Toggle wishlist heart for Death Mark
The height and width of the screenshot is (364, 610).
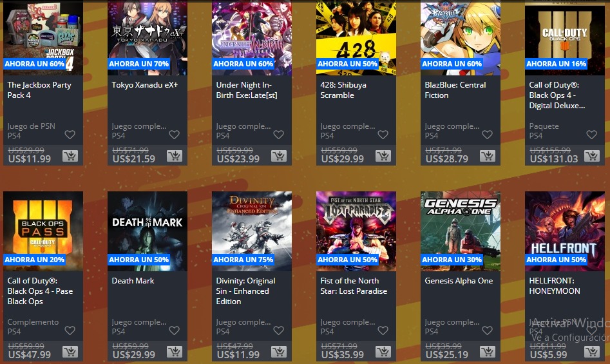175,330
